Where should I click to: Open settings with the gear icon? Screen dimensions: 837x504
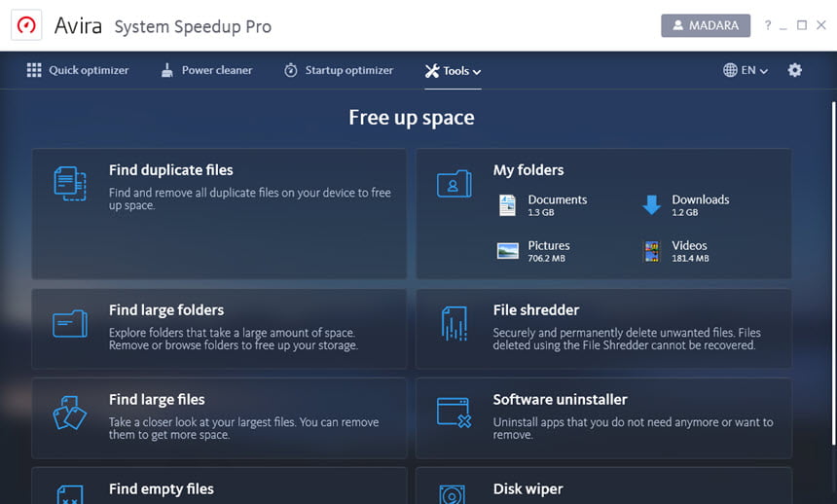794,70
